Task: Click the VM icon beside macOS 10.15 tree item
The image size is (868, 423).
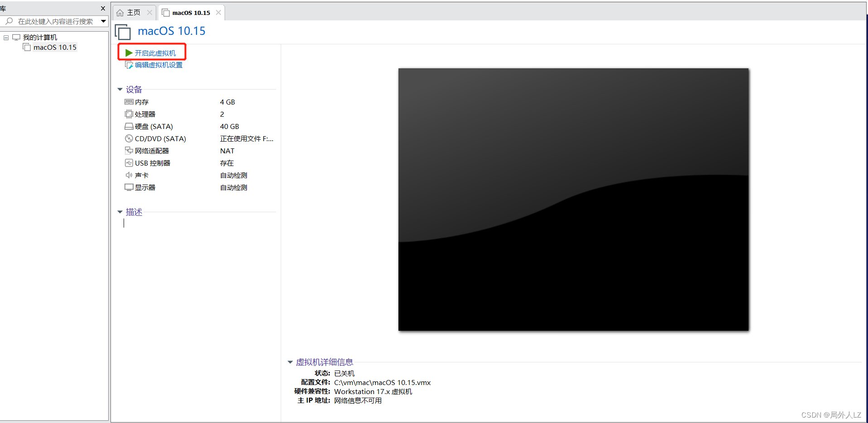Action: (27, 47)
